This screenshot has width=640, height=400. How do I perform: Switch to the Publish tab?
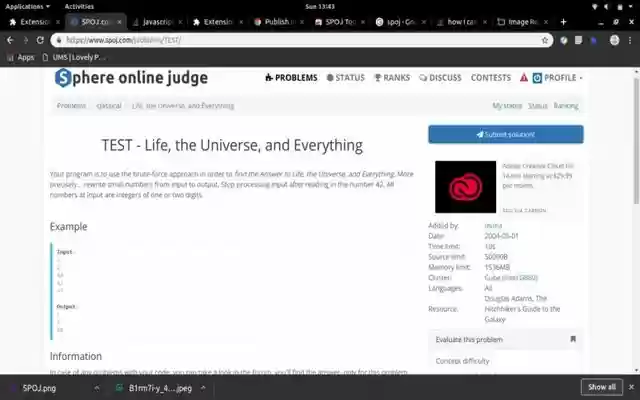point(278,22)
